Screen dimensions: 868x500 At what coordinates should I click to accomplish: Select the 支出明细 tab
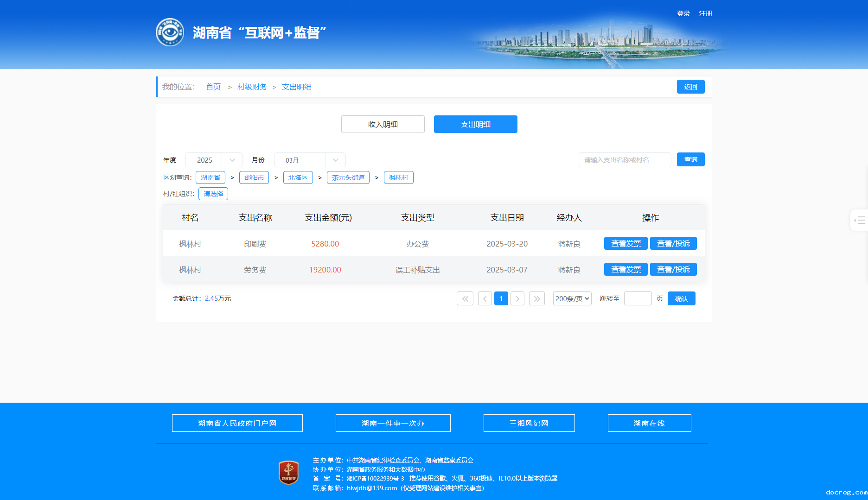point(475,124)
